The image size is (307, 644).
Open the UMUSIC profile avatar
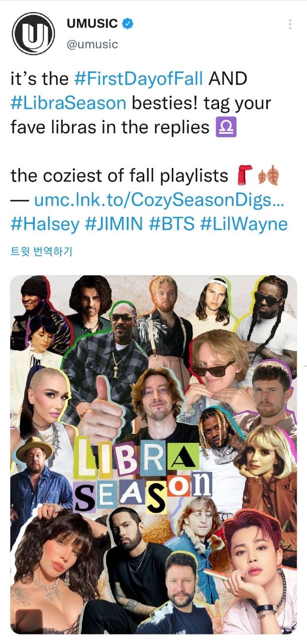[33, 34]
